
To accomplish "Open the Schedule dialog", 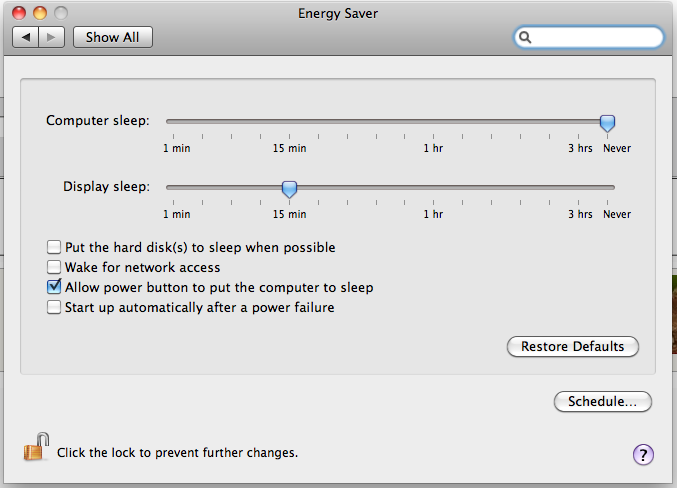I will click(x=603, y=402).
